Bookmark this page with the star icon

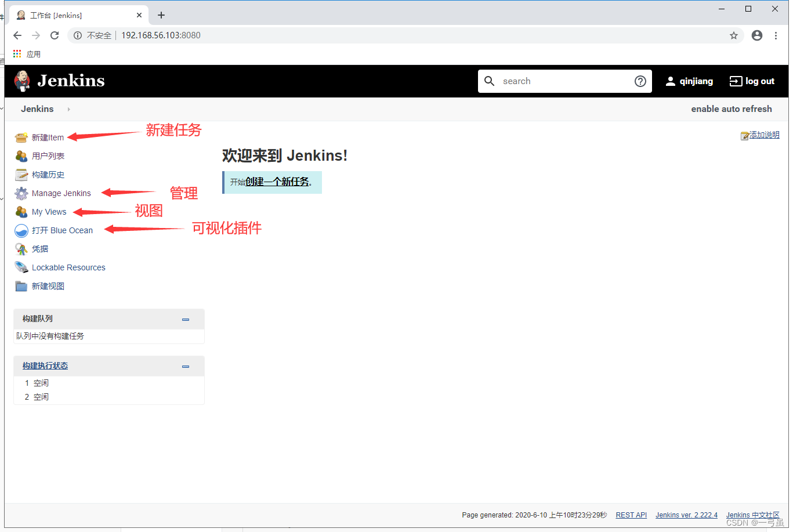point(734,35)
